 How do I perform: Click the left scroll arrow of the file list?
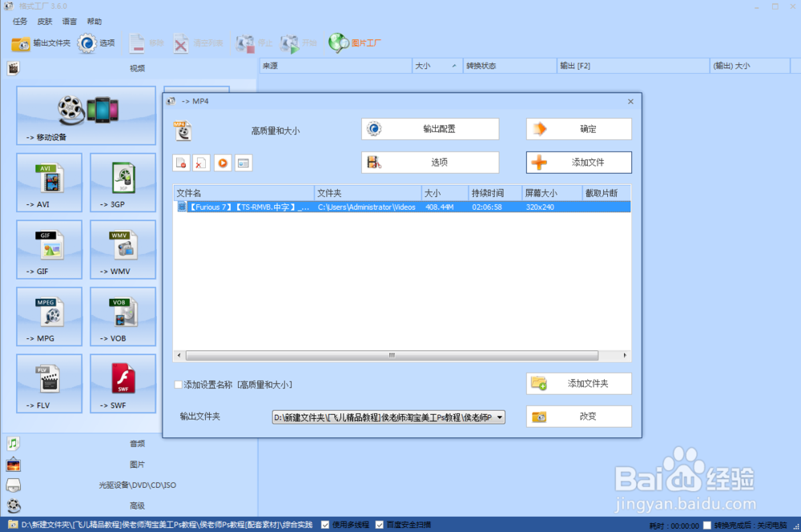point(179,355)
